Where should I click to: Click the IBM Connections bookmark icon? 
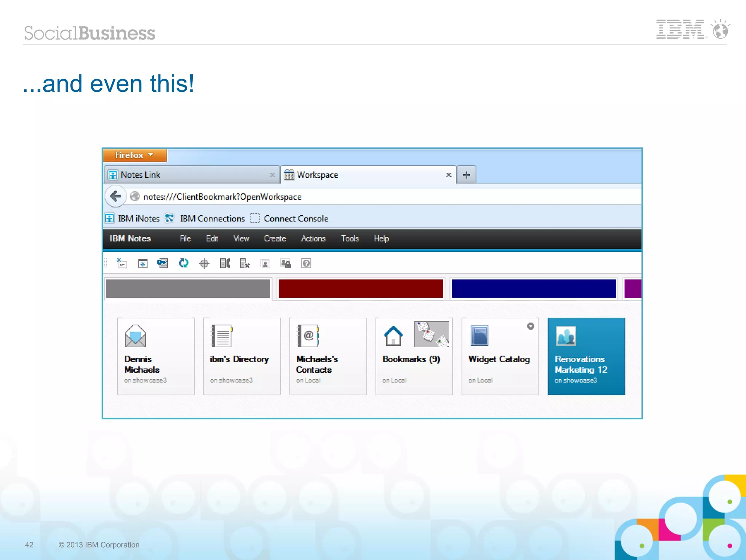[x=169, y=218]
